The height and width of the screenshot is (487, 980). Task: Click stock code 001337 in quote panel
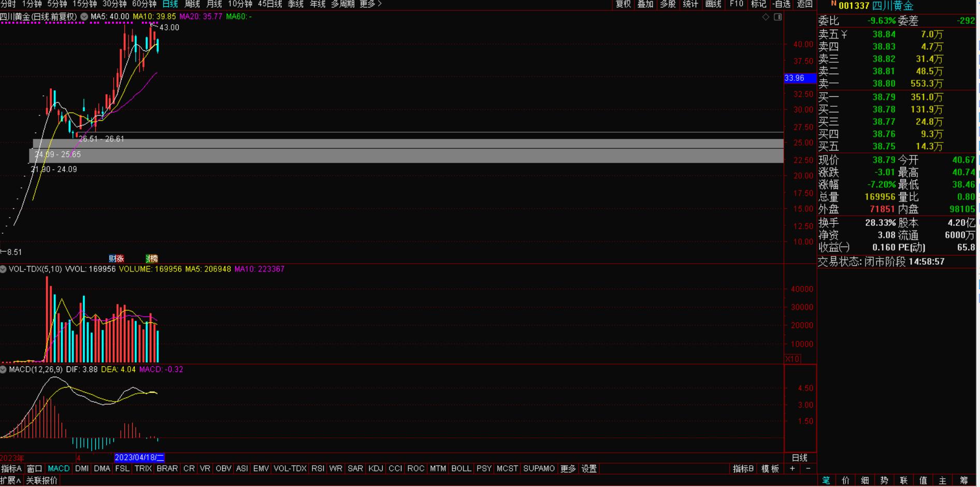[x=854, y=6]
